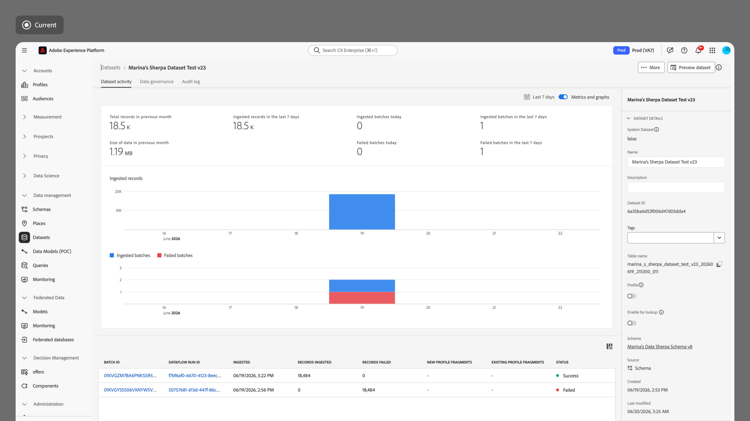The height and width of the screenshot is (421, 750).
Task: Collapse the Dataset Details section
Action: click(629, 118)
